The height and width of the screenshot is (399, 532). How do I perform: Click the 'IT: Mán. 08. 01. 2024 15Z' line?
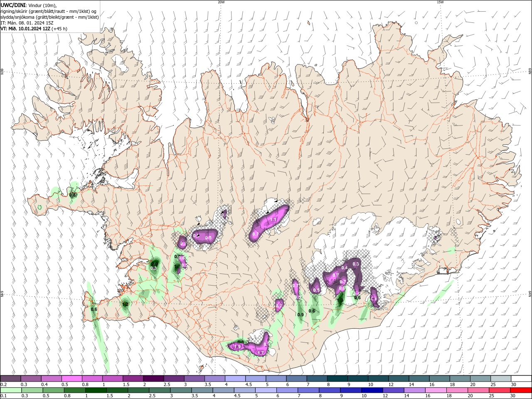[27, 23]
